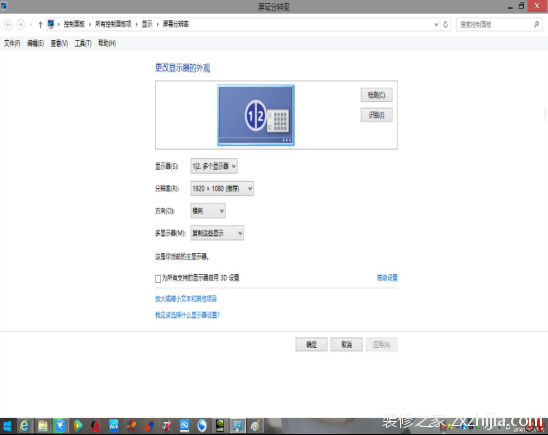
Task: Expand the address bar history dropdown arrow
Action: coord(436,24)
